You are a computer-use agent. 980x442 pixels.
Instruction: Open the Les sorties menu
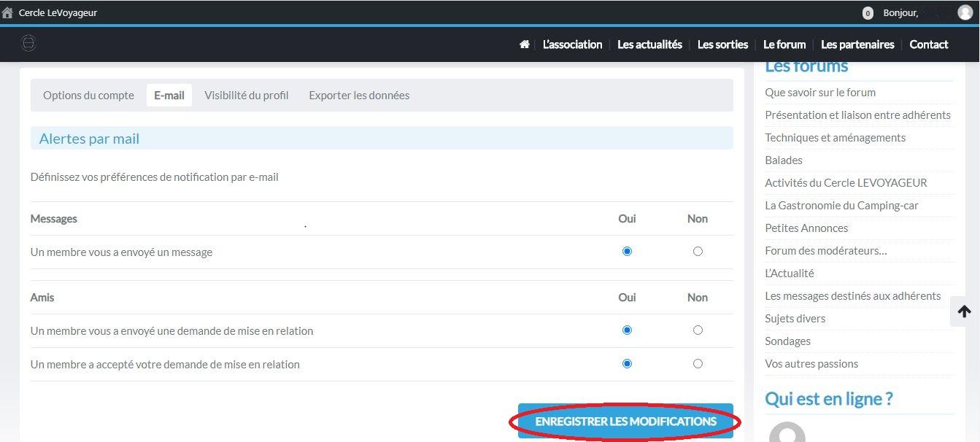point(722,44)
